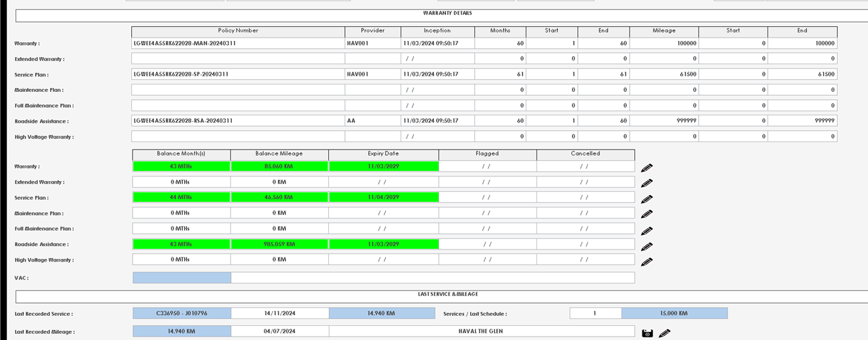Click the save disk icon for last recorded mileage
Image resolution: width=868 pixels, height=340 pixels.
click(x=647, y=333)
